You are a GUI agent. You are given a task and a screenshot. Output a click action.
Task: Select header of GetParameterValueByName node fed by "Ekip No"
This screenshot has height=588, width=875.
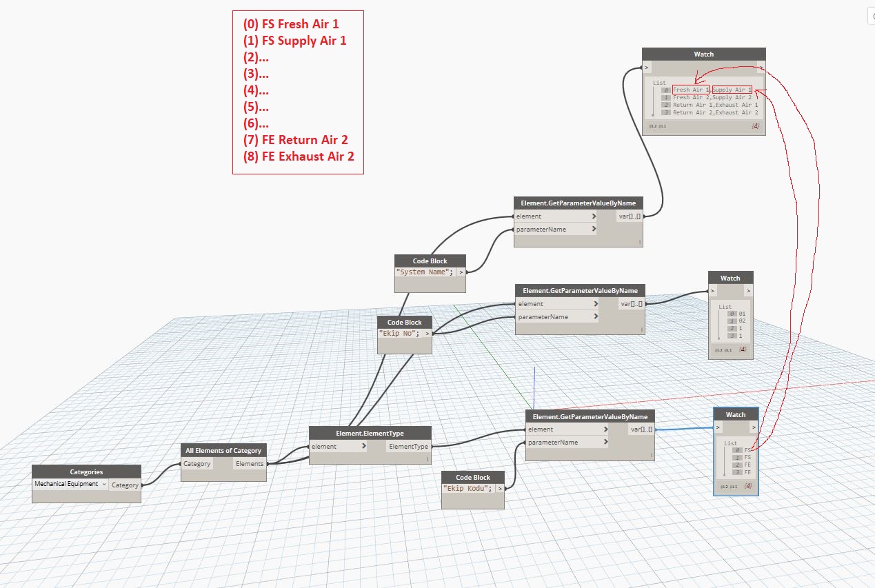point(581,290)
